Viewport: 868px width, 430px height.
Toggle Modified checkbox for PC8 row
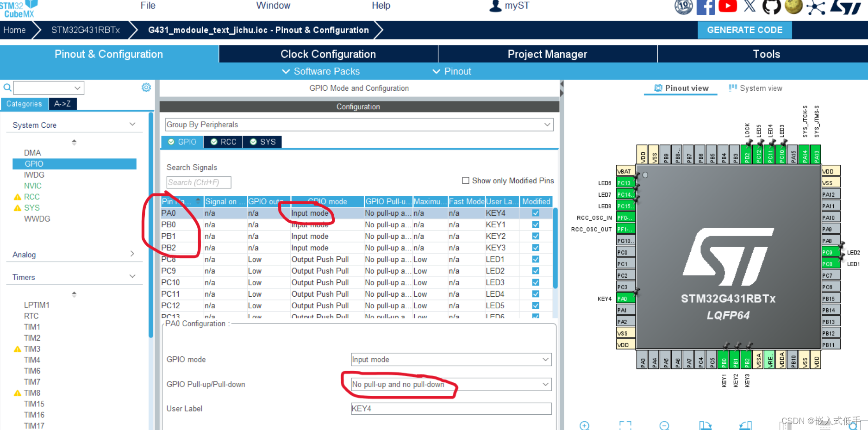(x=536, y=259)
